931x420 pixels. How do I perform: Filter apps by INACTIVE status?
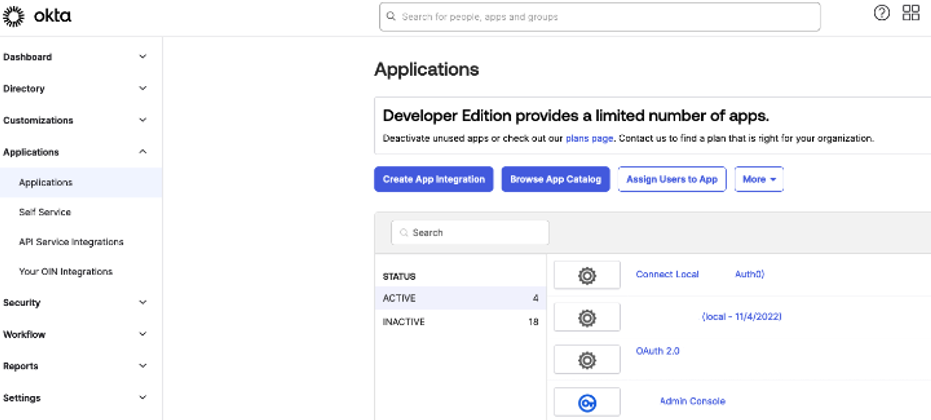pyautogui.click(x=403, y=322)
